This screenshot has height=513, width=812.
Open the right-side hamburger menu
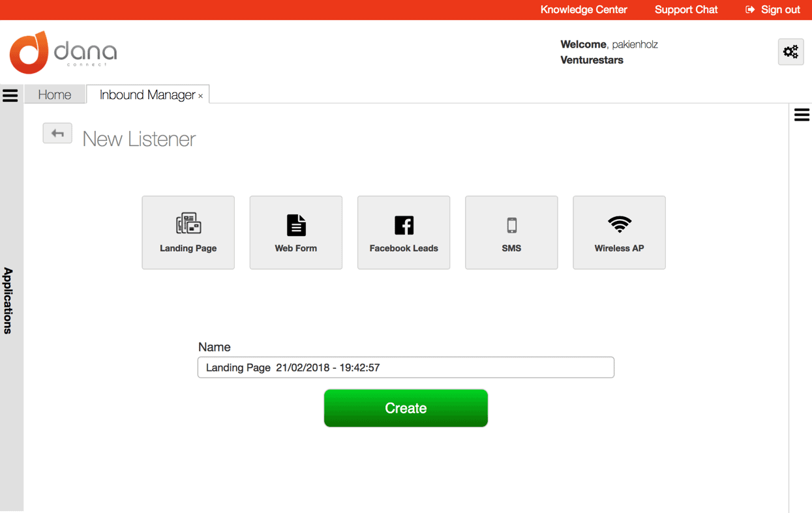tap(802, 115)
